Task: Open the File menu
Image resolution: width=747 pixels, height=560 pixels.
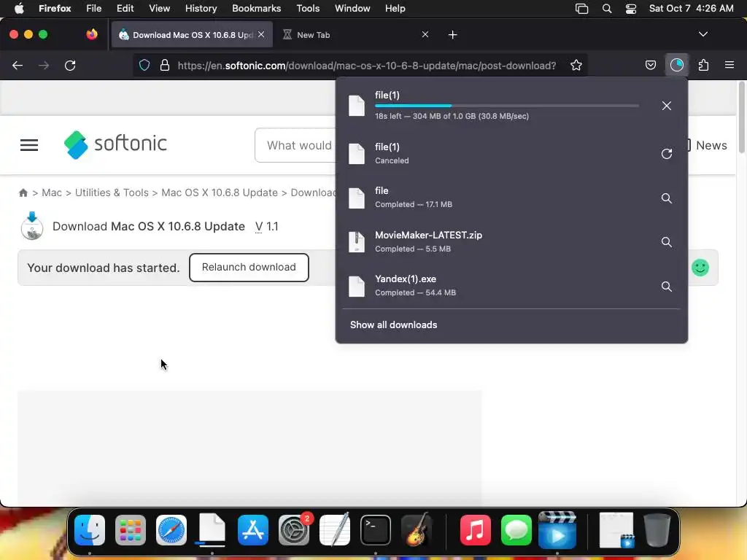Action: pos(93,8)
